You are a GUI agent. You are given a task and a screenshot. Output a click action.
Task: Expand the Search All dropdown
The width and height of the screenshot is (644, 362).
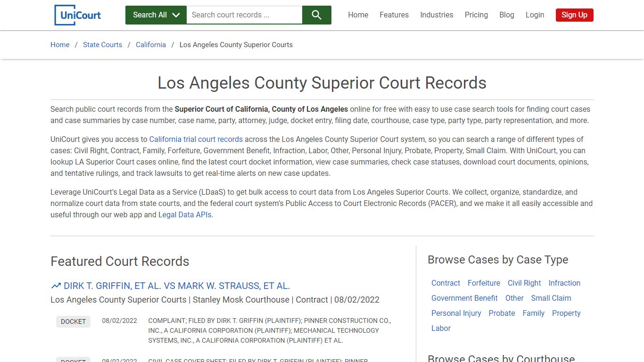pyautogui.click(x=156, y=15)
